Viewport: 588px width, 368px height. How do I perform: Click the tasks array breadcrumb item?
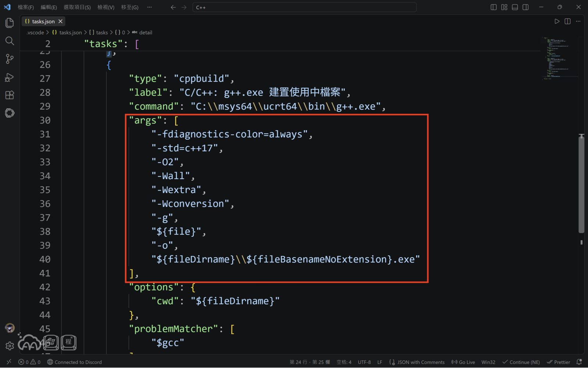pos(98,32)
